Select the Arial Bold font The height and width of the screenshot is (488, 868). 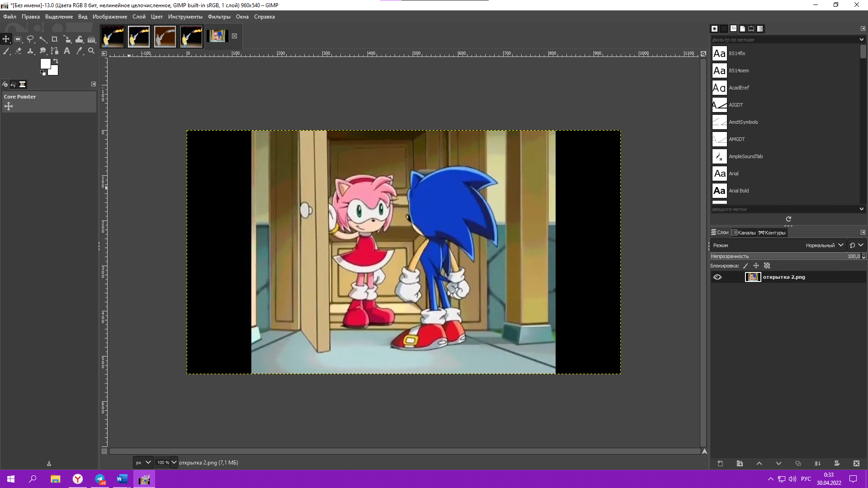(x=786, y=191)
